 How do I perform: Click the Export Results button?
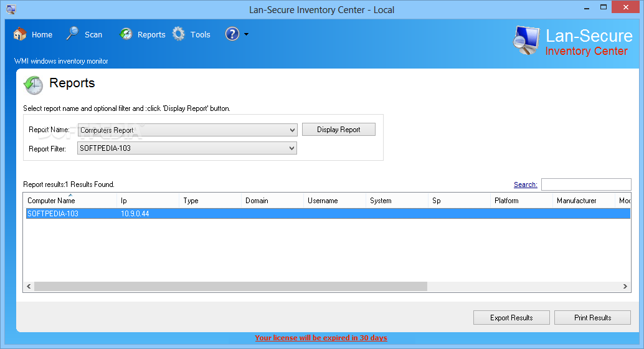[511, 317]
